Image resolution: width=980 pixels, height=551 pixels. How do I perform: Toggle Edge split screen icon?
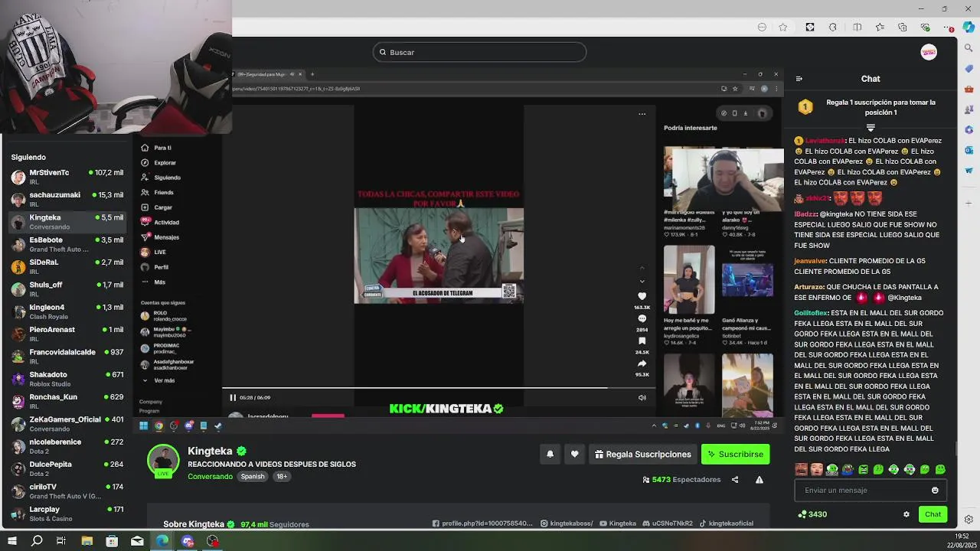point(857,28)
